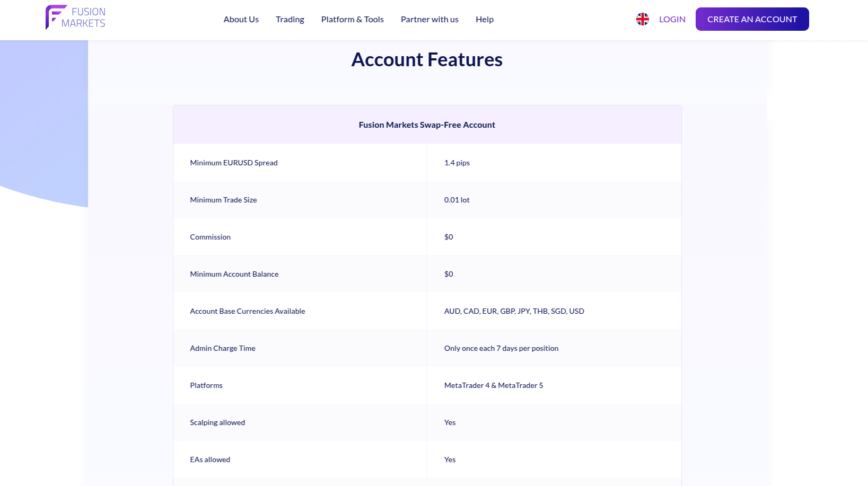Click the Admin Charge Time label
The image size is (868, 486).
tap(223, 348)
